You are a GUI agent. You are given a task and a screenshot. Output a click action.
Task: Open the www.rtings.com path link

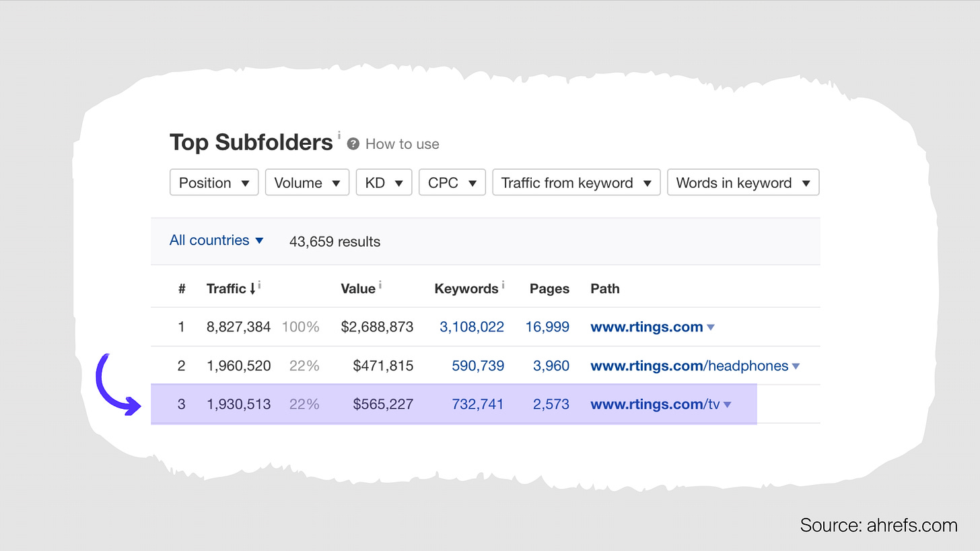click(647, 327)
